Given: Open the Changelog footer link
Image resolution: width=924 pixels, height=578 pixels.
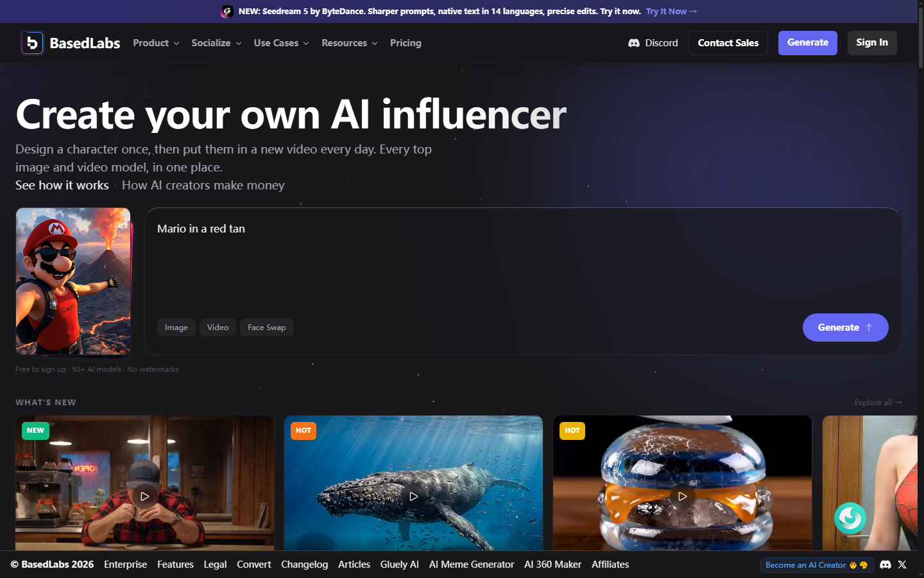Looking at the screenshot, I should 304,565.
